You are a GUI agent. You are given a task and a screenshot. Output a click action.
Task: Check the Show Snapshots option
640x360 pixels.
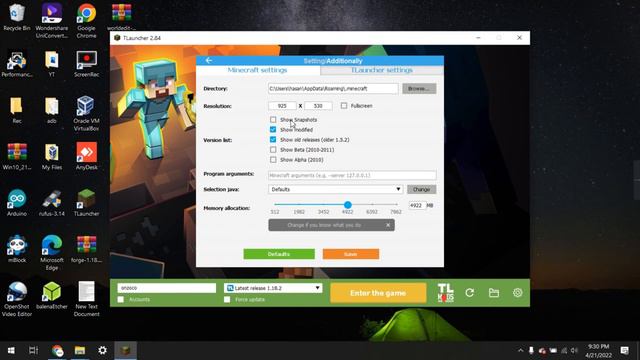click(x=273, y=120)
